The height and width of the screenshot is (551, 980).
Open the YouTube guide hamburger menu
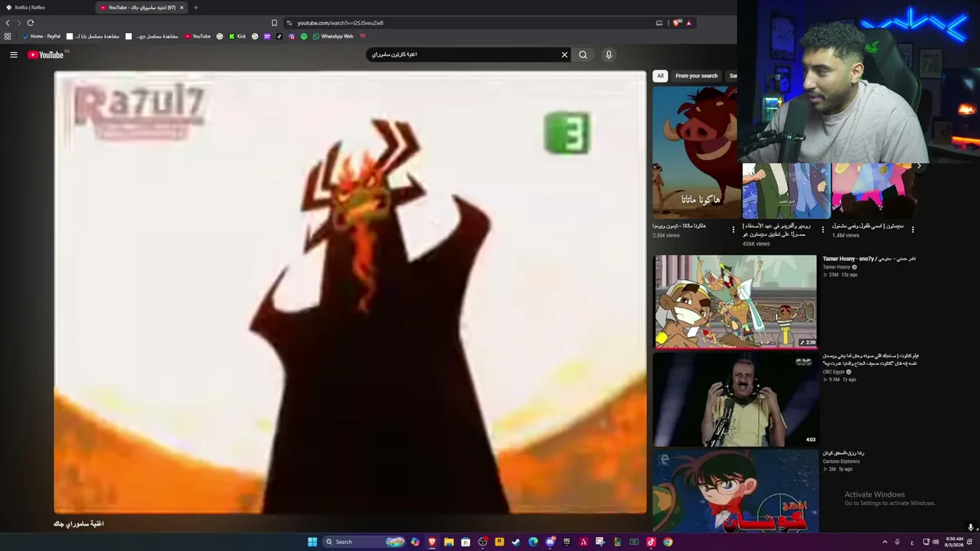(x=13, y=54)
